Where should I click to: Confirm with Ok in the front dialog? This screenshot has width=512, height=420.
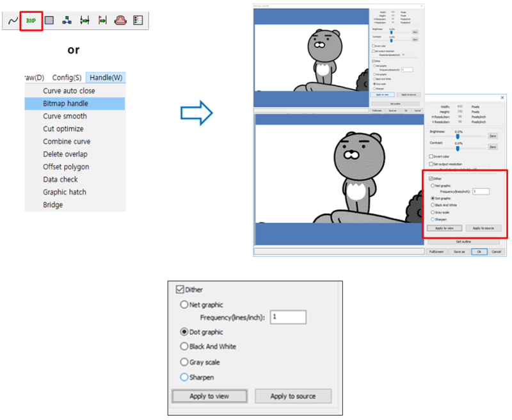point(479,252)
